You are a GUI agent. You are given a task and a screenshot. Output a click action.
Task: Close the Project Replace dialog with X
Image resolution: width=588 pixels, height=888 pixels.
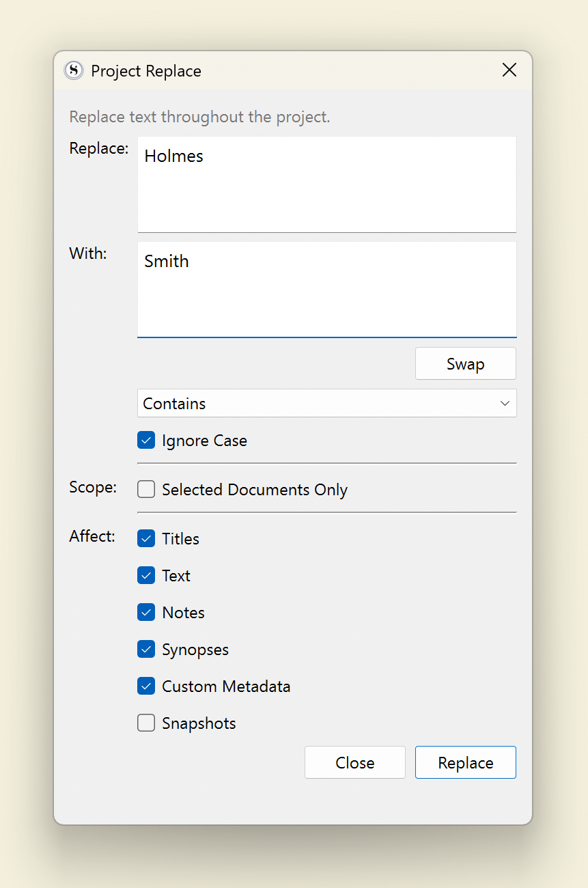tap(509, 70)
